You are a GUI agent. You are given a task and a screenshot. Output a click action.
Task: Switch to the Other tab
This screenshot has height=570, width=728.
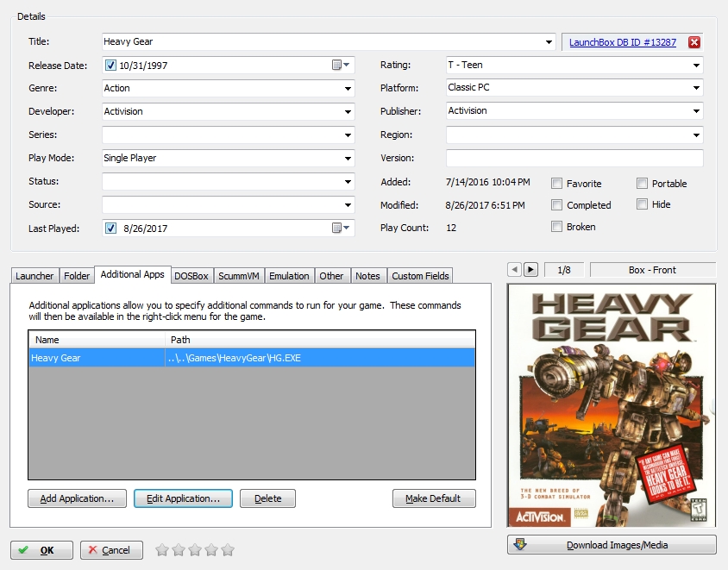331,276
